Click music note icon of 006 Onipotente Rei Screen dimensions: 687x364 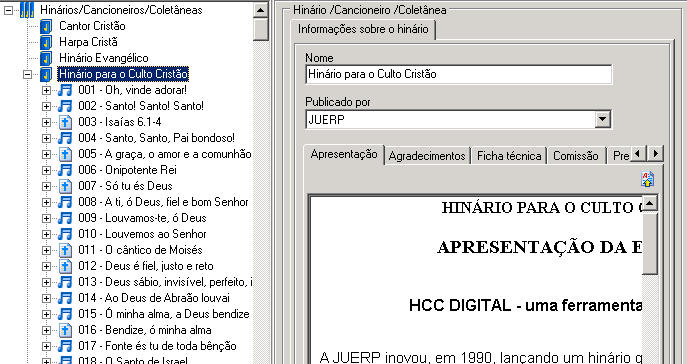pos(65,170)
